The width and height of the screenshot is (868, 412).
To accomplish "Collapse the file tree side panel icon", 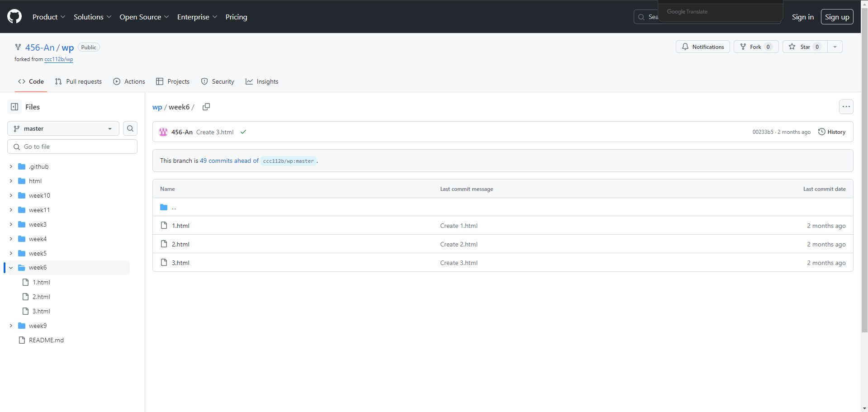I will 14,107.
